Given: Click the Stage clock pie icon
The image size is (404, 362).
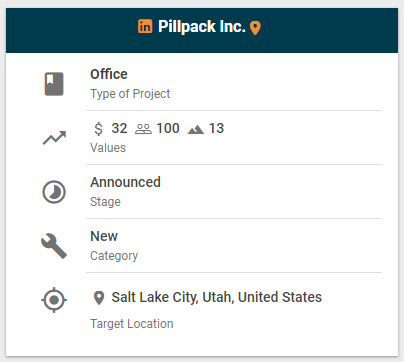Looking at the screenshot, I should coord(54,192).
